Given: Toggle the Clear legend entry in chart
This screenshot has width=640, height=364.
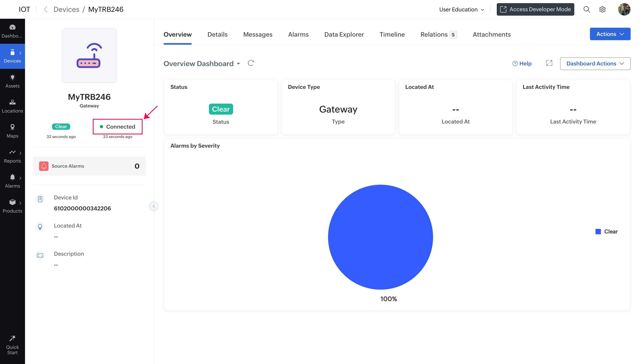Looking at the screenshot, I should 606,232.
